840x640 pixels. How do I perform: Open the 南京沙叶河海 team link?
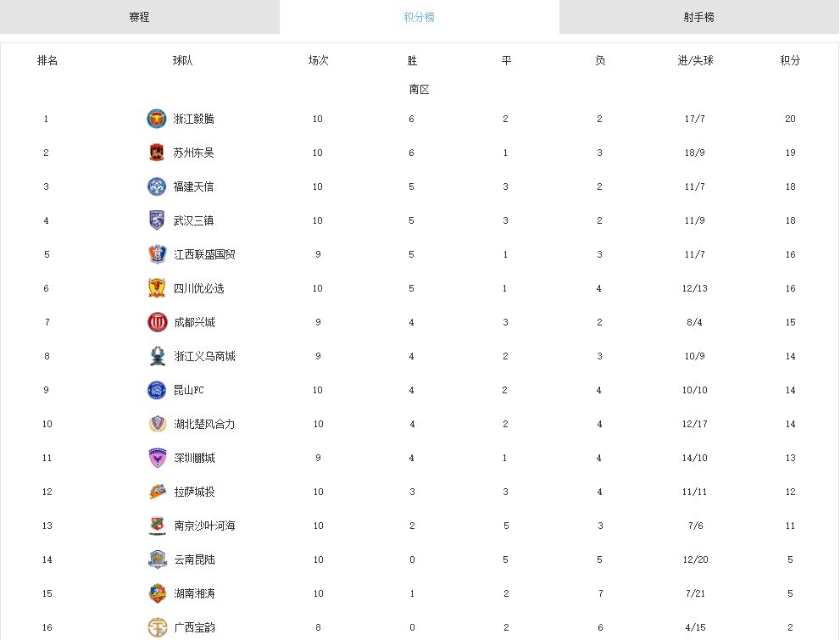pos(204,526)
